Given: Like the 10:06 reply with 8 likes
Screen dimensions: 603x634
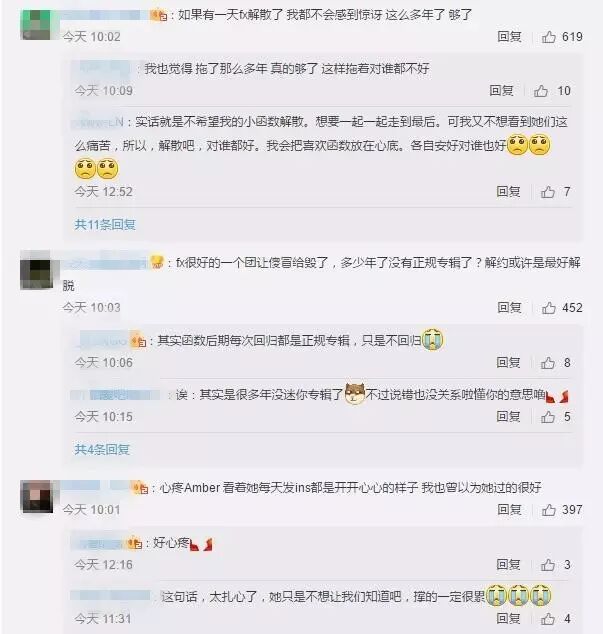Looking at the screenshot, I should [548, 363].
